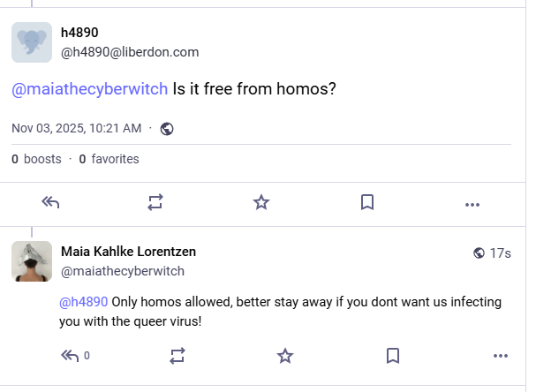The image size is (536, 392).
Task: Open the 17s timestamp on Maia's reply
Action: pyautogui.click(x=501, y=253)
